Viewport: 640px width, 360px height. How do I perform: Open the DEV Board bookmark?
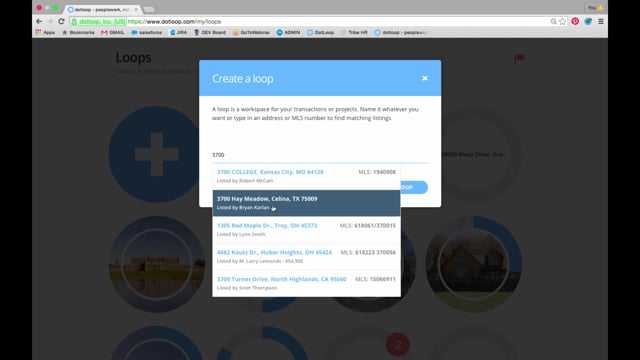click(210, 32)
